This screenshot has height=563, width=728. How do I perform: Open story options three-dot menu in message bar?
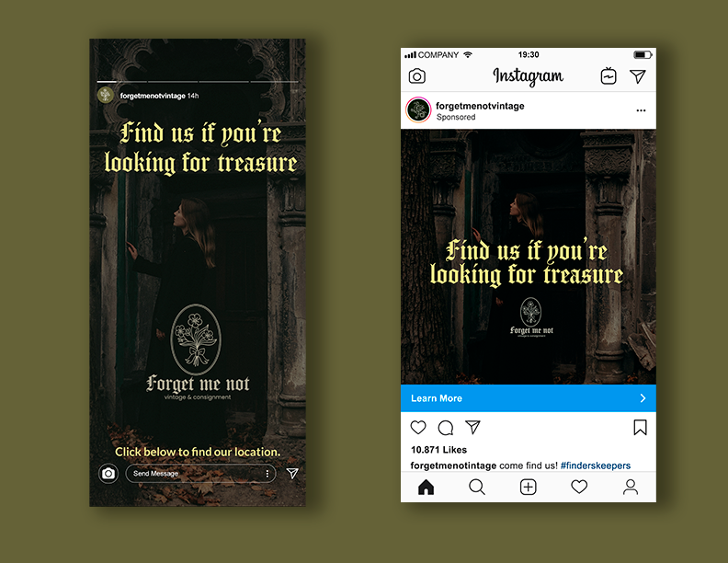267,474
